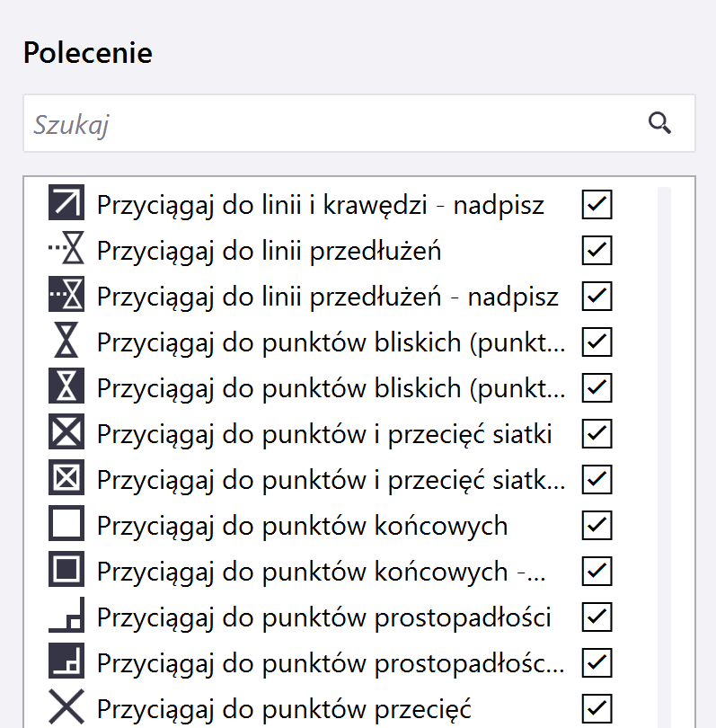Select the 'Przyciągaj do punktów i przecięć siatki' label

pyautogui.click(x=323, y=434)
